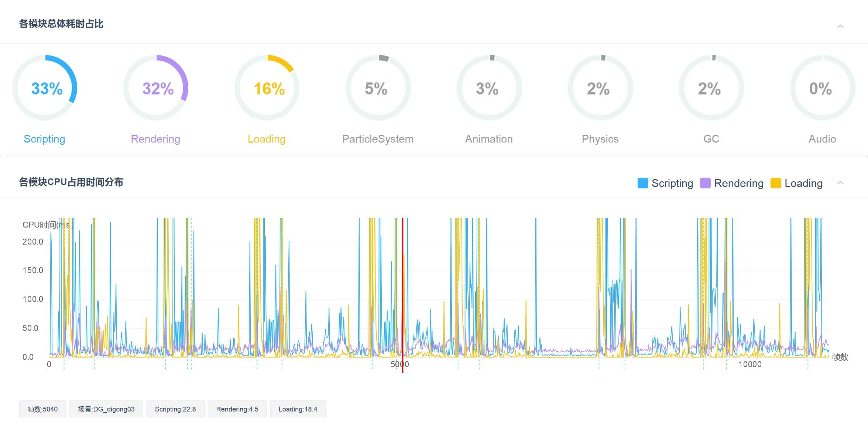Click the Rendering label under the gauge
The width and height of the screenshot is (868, 427).
(x=155, y=139)
